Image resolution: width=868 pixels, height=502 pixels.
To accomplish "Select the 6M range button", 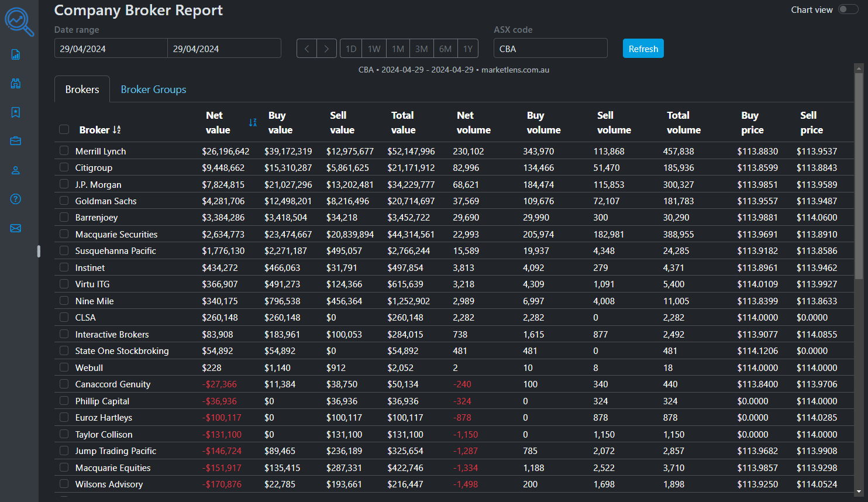I will coord(445,49).
